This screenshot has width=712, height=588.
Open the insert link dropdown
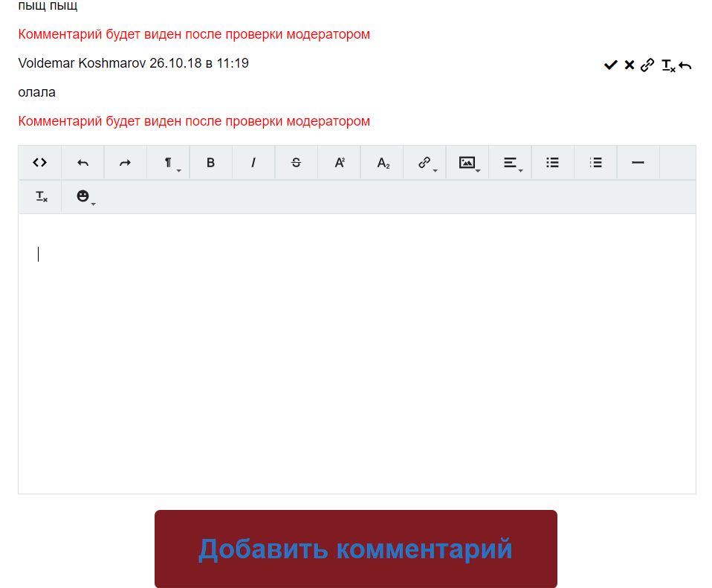pyautogui.click(x=425, y=163)
